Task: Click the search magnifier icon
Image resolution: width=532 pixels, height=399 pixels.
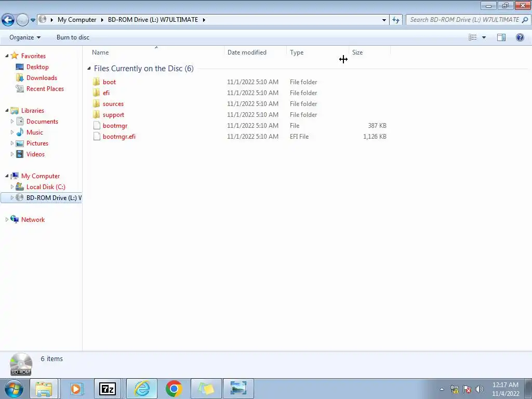Action: [525, 20]
